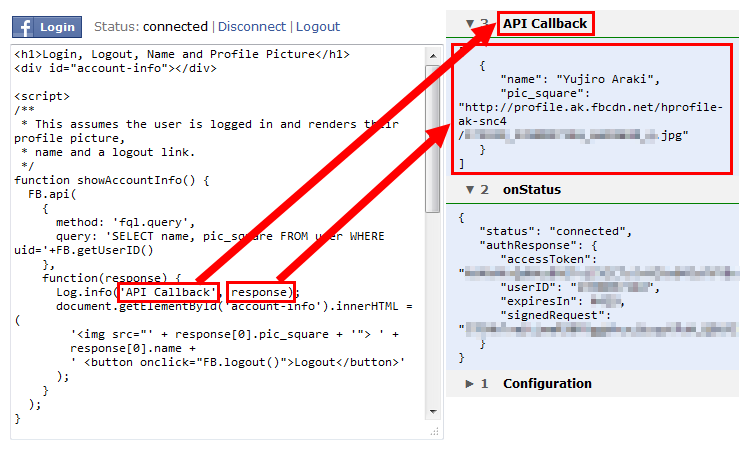The image size is (749, 449).
Task: Click the "pic_square" key in API Callback
Action: 545,93
